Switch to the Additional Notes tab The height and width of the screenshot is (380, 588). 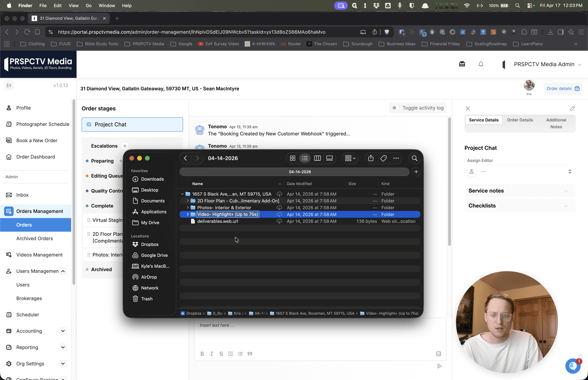[556, 123]
